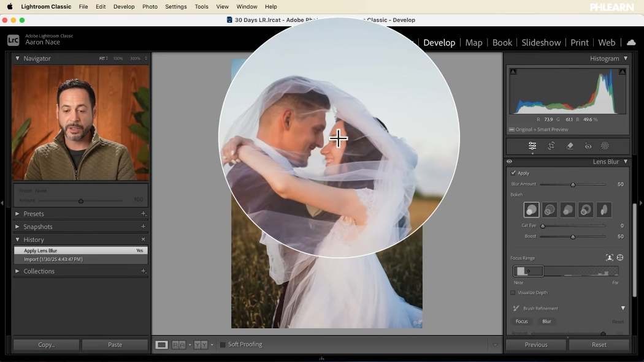This screenshot has height=362, width=644.
Task: Select the Before/After Y|Y view icon
Action: (201, 345)
